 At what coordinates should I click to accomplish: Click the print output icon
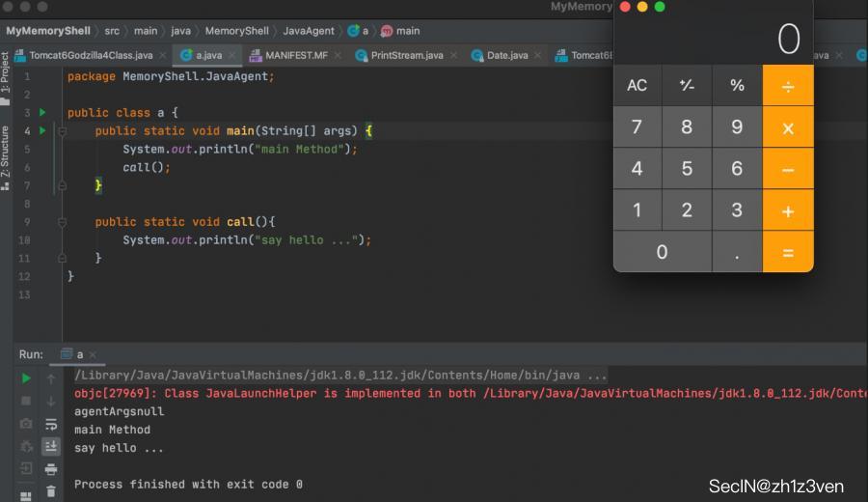(x=51, y=469)
